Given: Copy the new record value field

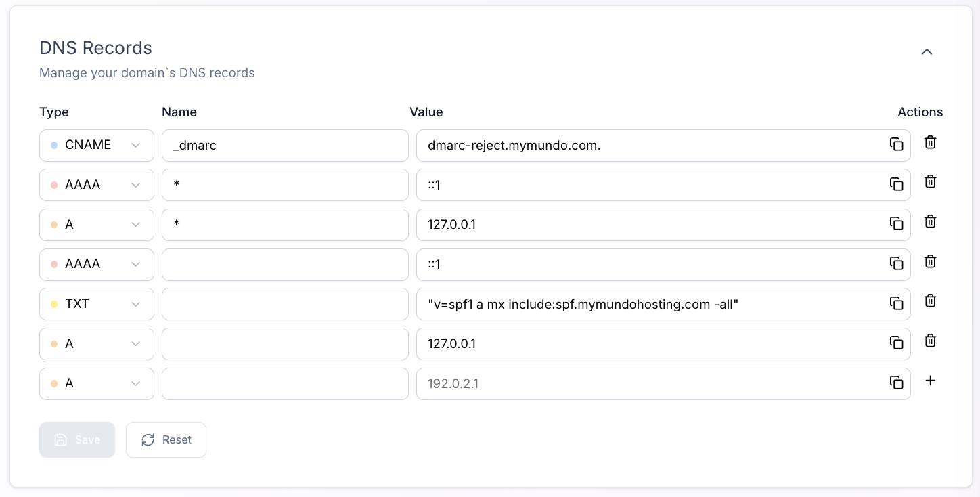Looking at the screenshot, I should [897, 383].
